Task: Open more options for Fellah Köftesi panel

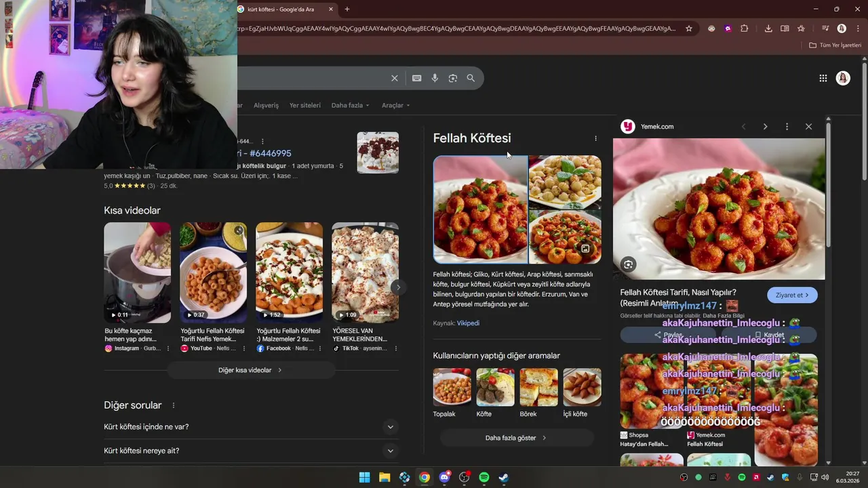Action: point(596,138)
